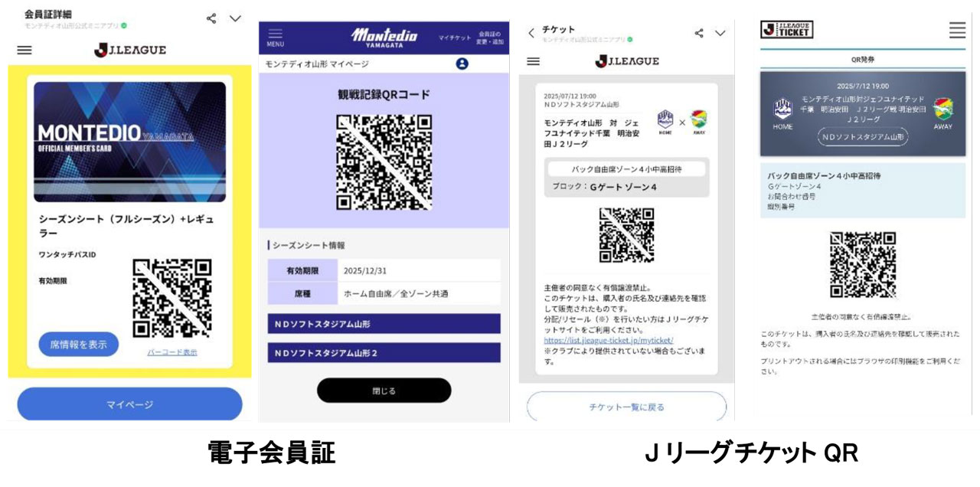Tap share icon on チケット screen
The height and width of the screenshot is (487, 980).
699,33
